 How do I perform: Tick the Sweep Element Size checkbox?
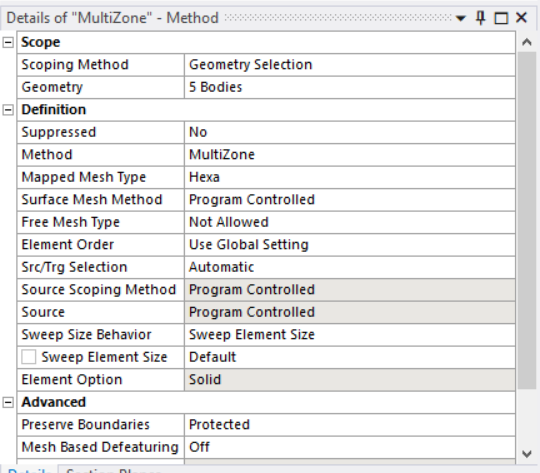click(28, 357)
